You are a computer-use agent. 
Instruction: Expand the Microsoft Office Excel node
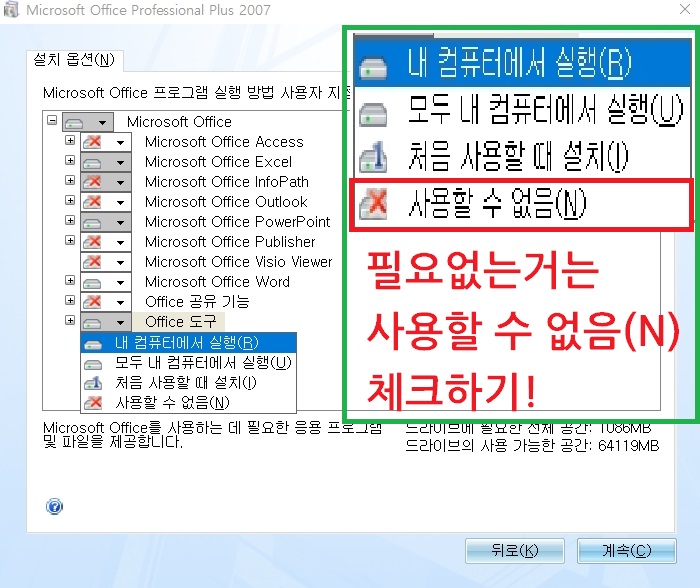(x=70, y=160)
